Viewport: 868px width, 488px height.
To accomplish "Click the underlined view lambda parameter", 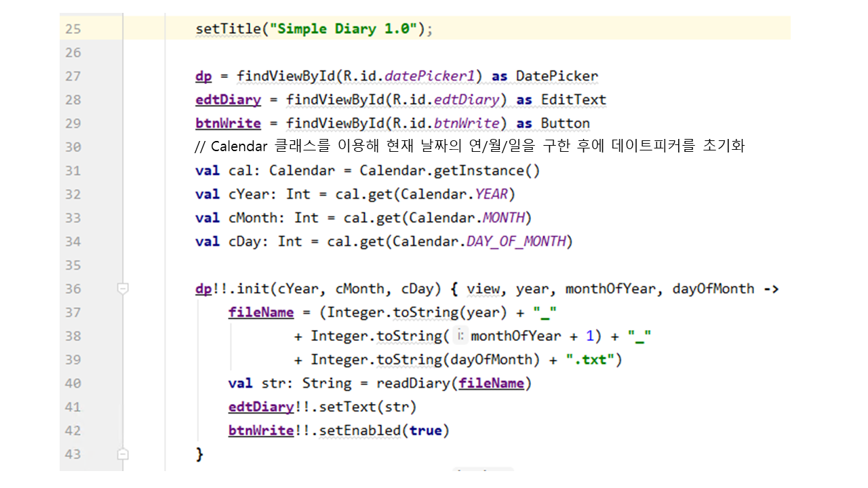I will pyautogui.click(x=483, y=289).
